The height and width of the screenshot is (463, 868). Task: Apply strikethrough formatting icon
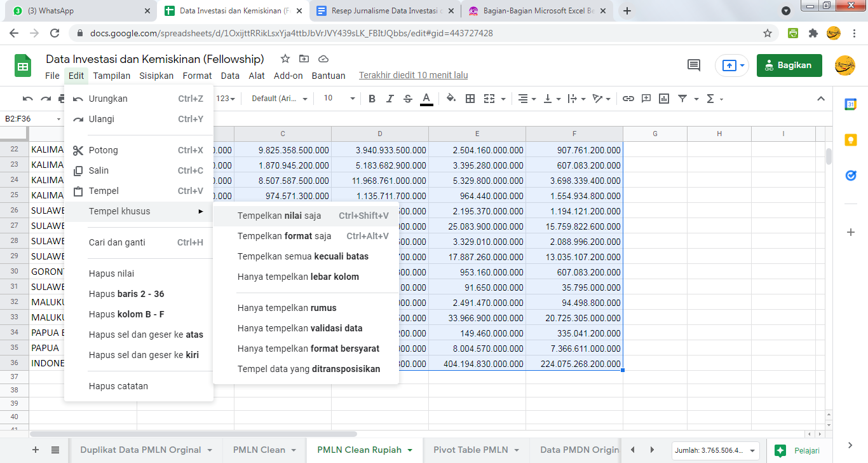pos(408,99)
